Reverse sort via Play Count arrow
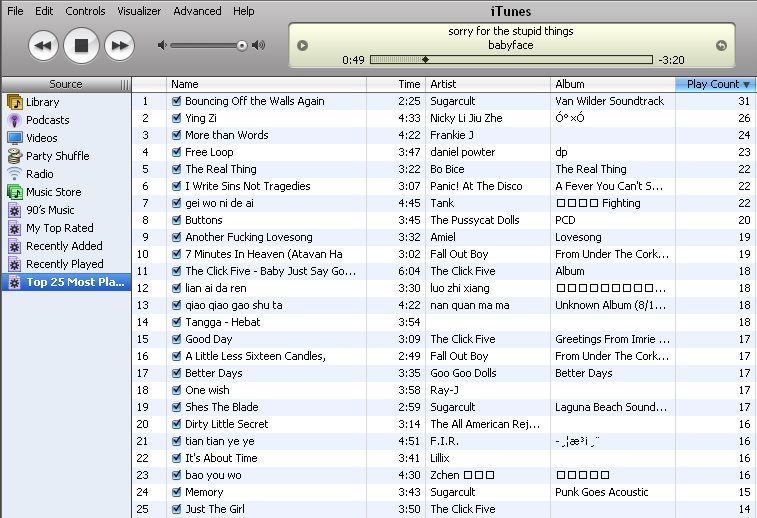Screen dimensions: 757x518 746,84
